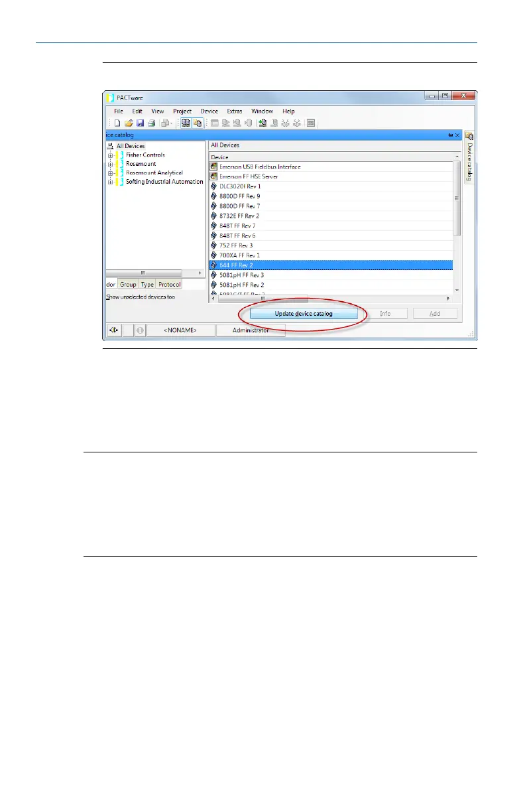525x812 pixels.
Task: Switch to the Protocol tab
Action: click(x=169, y=285)
